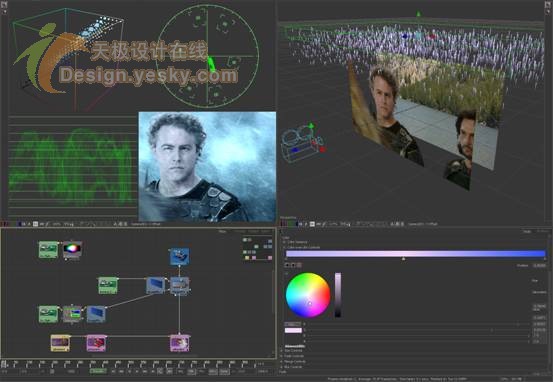Image resolution: width=553 pixels, height=382 pixels.
Task: Click the flow navigator mini-map
Action: tap(257, 249)
